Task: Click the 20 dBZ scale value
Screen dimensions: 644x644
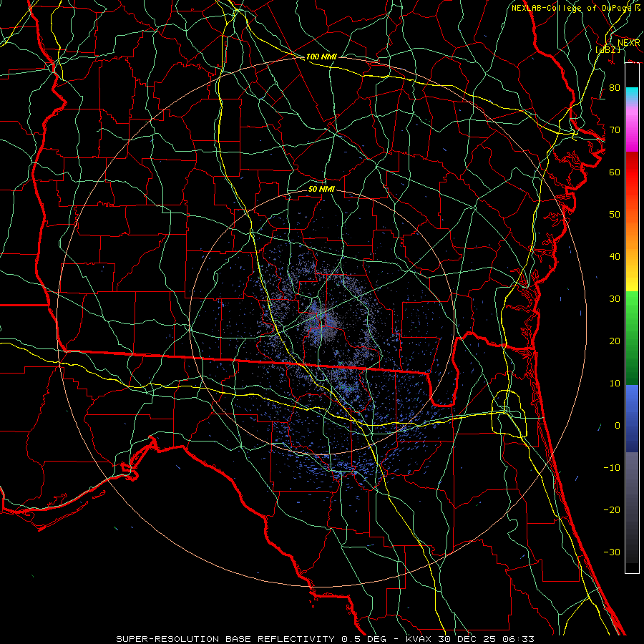Action: pyautogui.click(x=615, y=341)
